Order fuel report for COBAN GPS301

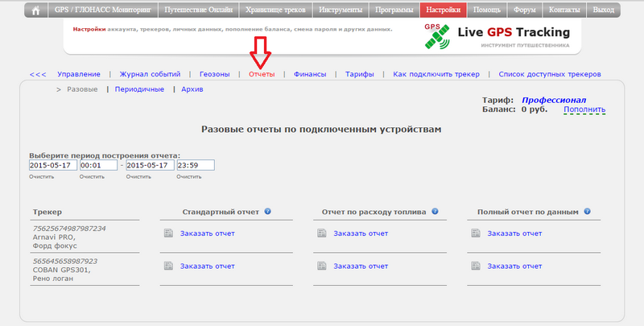(361, 266)
